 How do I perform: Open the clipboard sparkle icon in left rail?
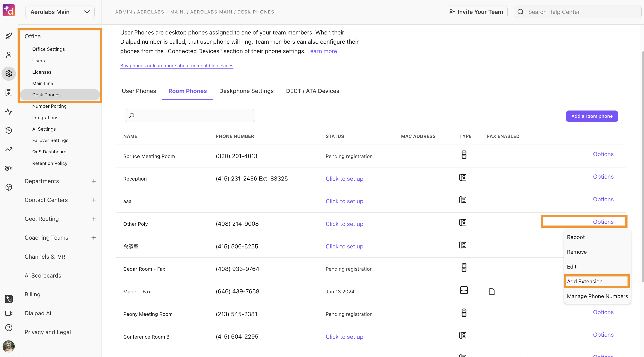(x=9, y=93)
